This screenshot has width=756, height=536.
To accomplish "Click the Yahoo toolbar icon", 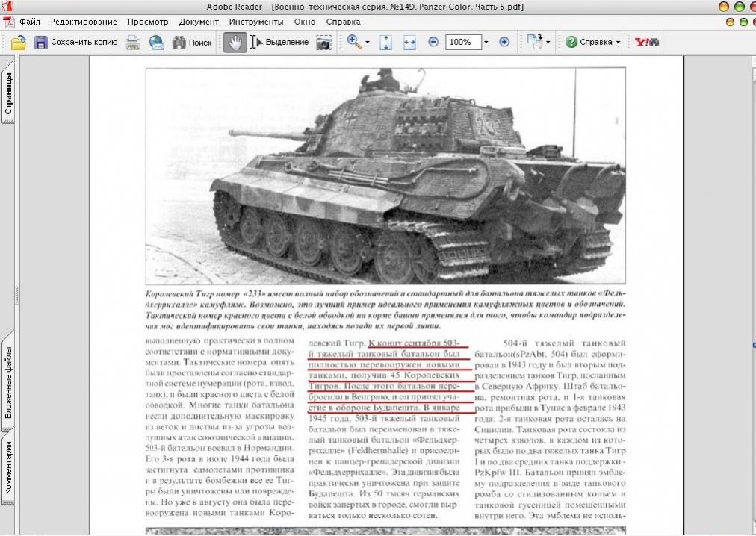I will [646, 42].
